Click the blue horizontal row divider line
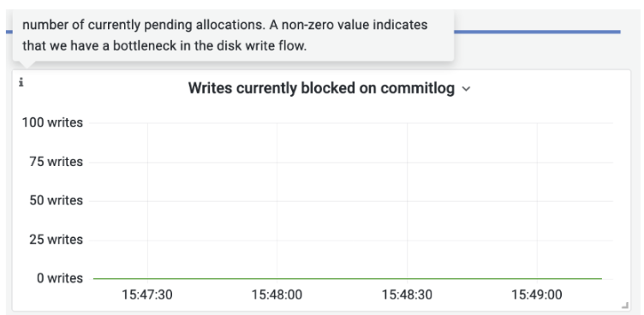Image resolution: width=644 pixels, height=315 pixels. pos(537,32)
